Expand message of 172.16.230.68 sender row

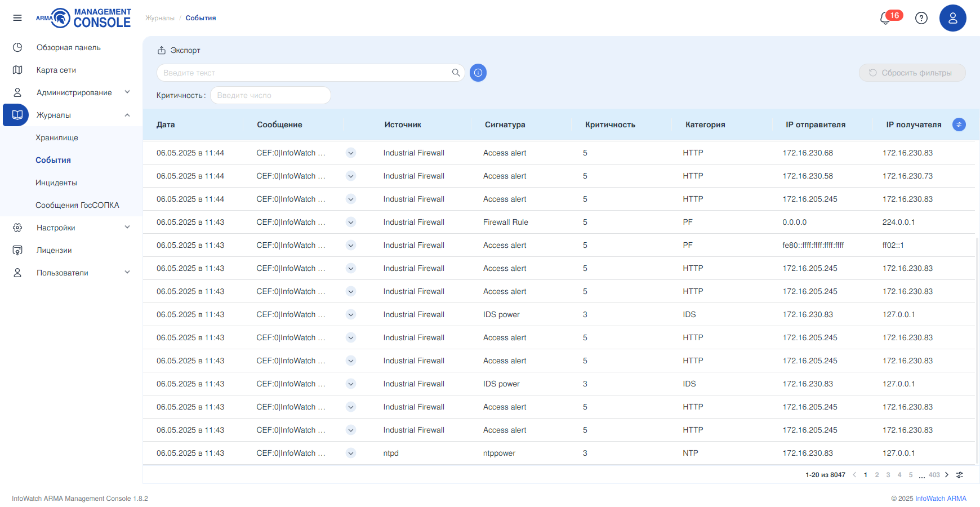(351, 153)
